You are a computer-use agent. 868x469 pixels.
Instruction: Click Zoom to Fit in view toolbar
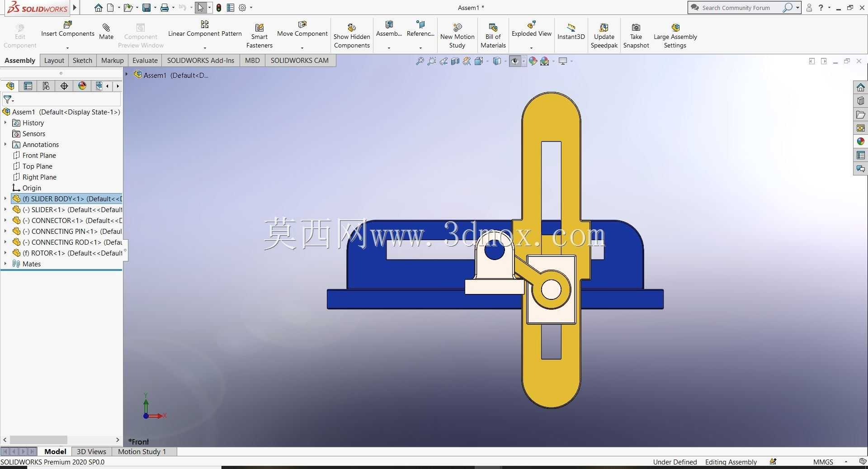(x=420, y=61)
